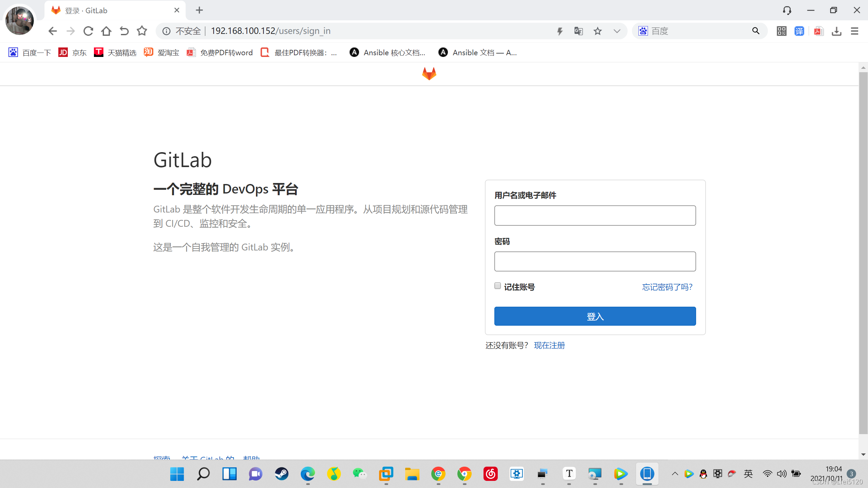Image resolution: width=868 pixels, height=488 pixels.
Task: Open the 最佳PDF转换器 bookmark
Action: 299,53
